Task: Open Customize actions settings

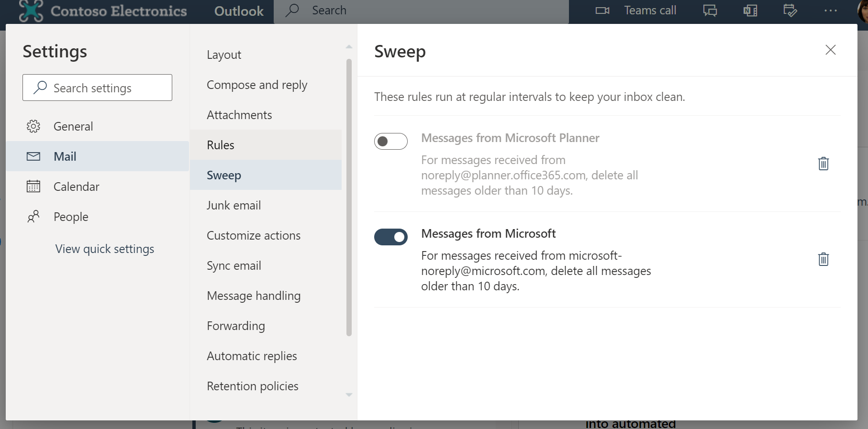Action: 266,235
